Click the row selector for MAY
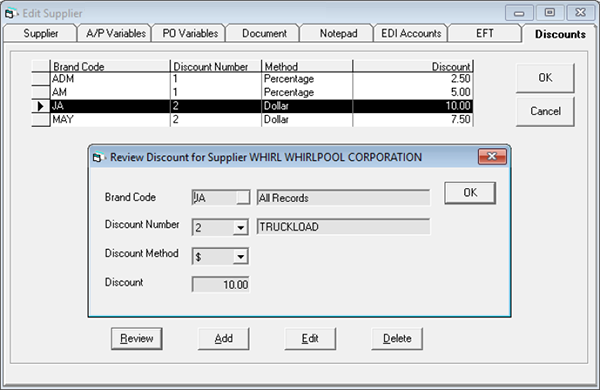 tap(41, 119)
